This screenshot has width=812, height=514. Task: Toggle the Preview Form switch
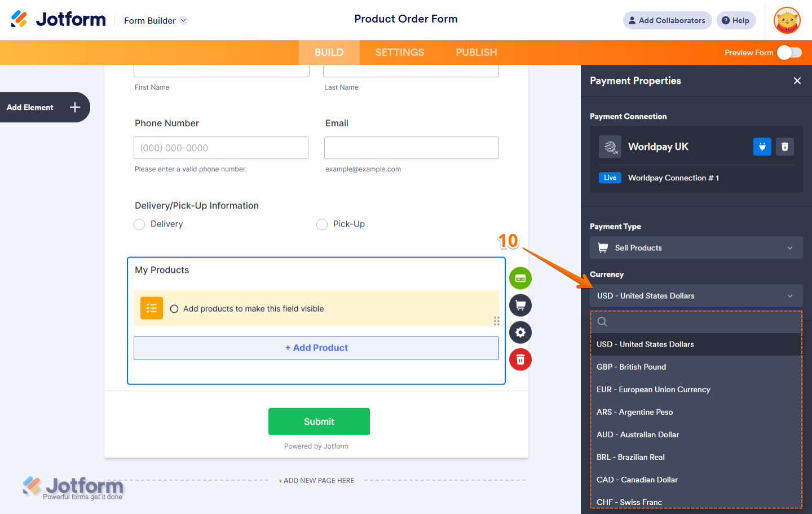(x=789, y=52)
